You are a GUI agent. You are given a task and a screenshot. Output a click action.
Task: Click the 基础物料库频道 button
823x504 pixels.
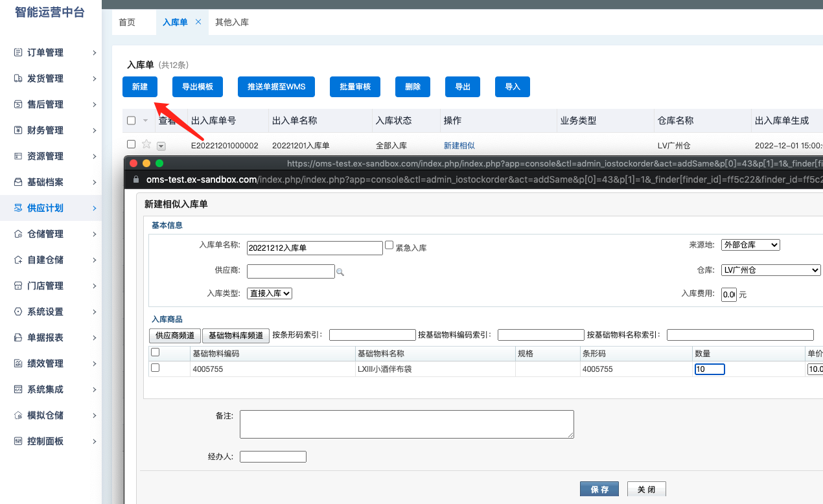click(236, 336)
